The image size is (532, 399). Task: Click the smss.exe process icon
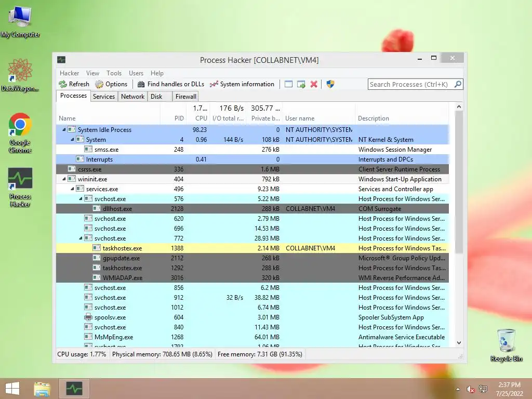[x=88, y=149]
